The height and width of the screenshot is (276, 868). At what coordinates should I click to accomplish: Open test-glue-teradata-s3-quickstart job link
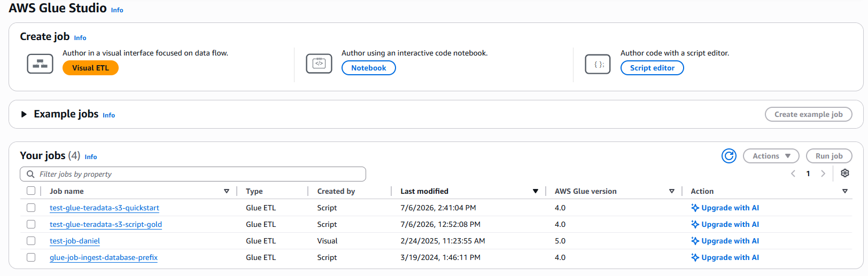pyautogui.click(x=104, y=208)
